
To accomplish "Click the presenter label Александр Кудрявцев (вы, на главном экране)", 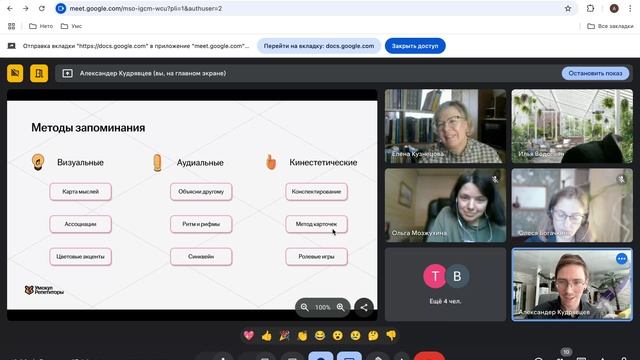I will coord(153,73).
